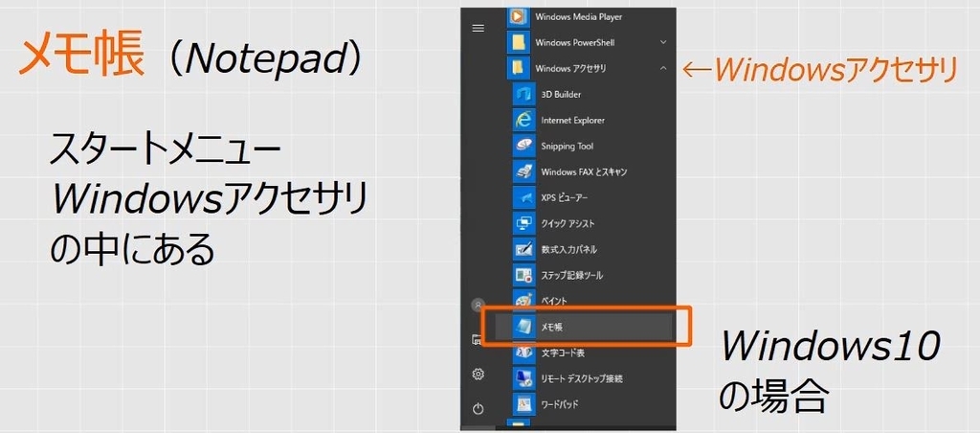980x433 pixels.
Task: Collapse the Windows アクセサリ folder chevron
Action: [x=663, y=68]
